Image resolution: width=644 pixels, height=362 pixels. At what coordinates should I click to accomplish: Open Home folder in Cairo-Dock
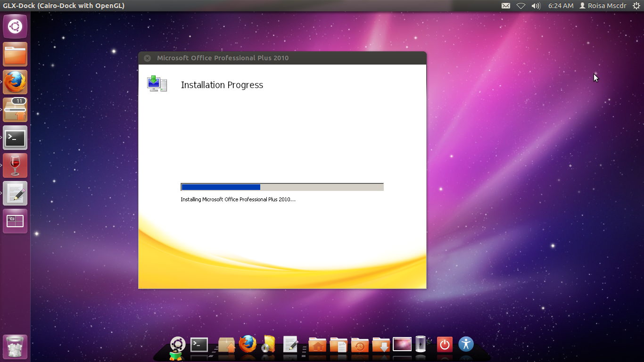pos(317,345)
